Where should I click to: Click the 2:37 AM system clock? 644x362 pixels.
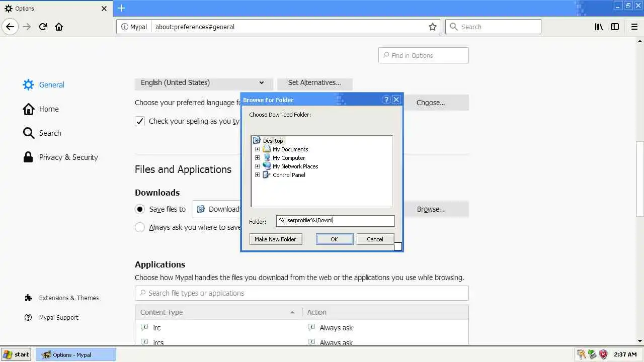(x=625, y=354)
